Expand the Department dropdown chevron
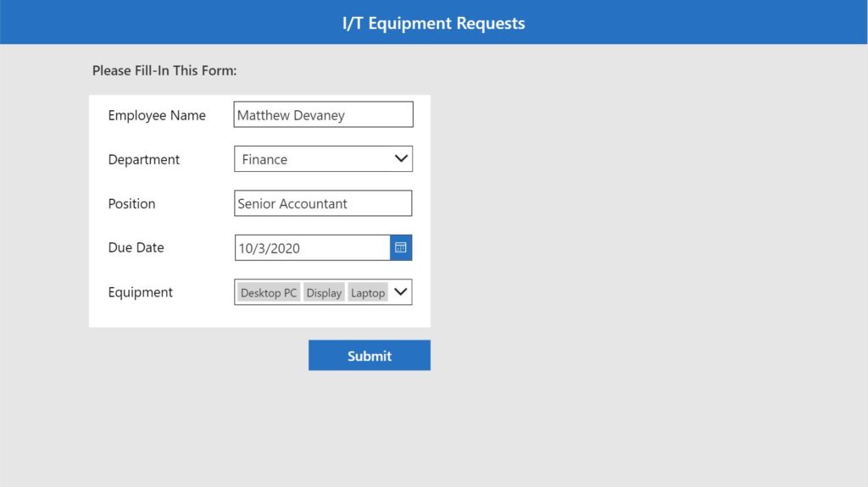Screen dimensions: 868x487 tap(401, 159)
